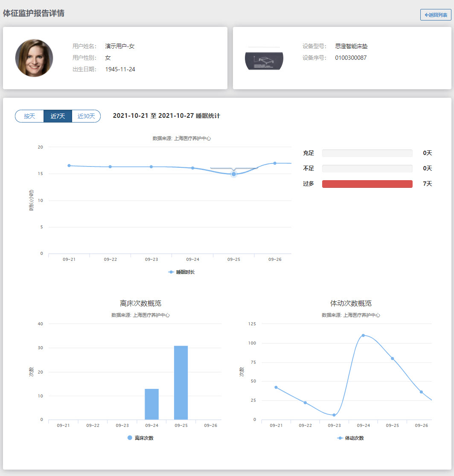Click the highlighted 09-25 sleep data point

(x=234, y=174)
